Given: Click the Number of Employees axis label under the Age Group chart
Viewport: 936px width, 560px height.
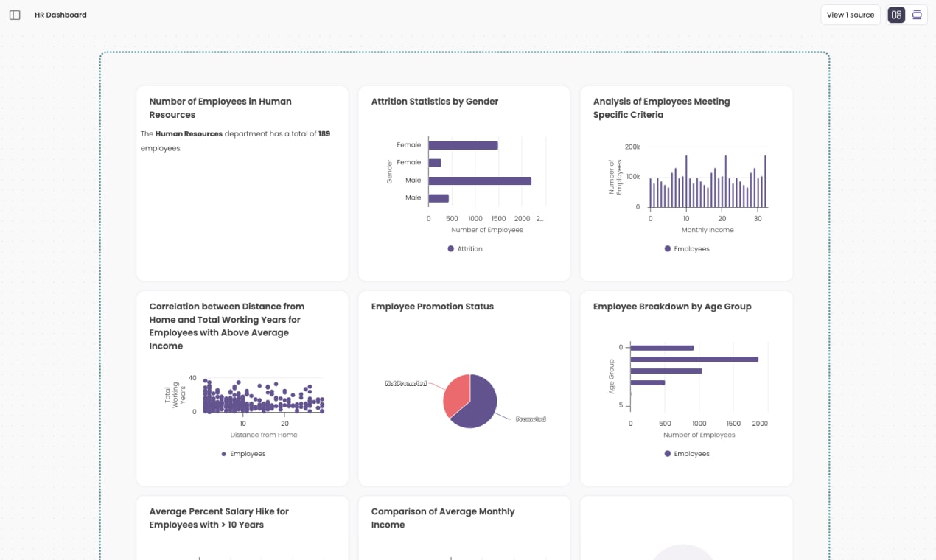Looking at the screenshot, I should (x=699, y=435).
